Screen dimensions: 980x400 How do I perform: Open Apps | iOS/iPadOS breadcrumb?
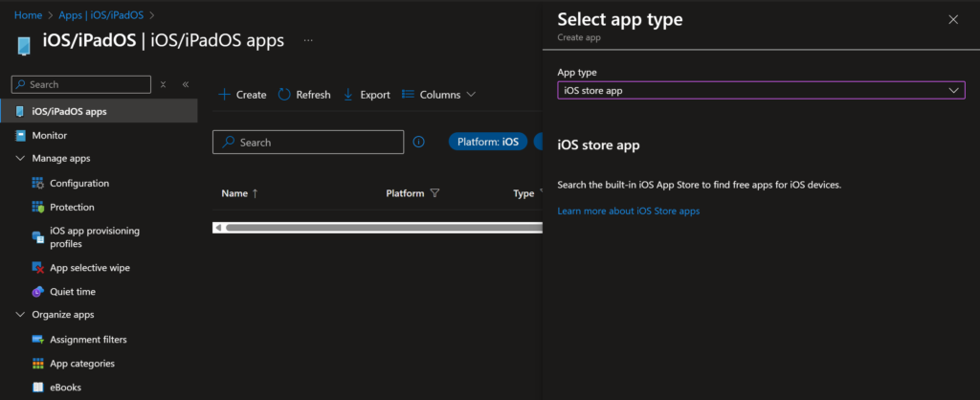[x=101, y=14]
